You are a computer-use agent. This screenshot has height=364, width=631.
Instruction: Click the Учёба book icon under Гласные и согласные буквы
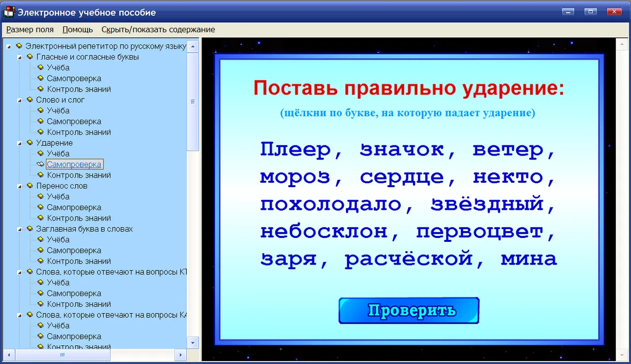(40, 67)
